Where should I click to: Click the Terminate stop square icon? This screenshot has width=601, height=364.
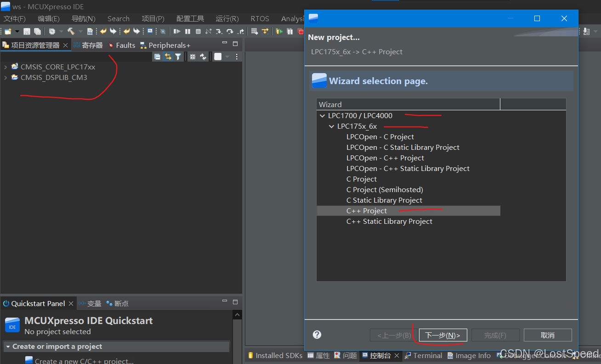click(198, 31)
